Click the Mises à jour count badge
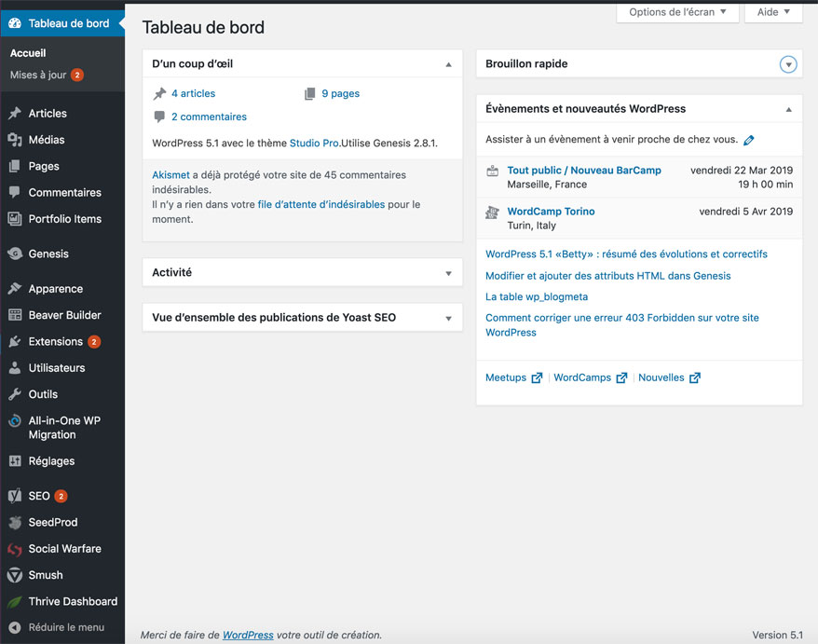 77,75
